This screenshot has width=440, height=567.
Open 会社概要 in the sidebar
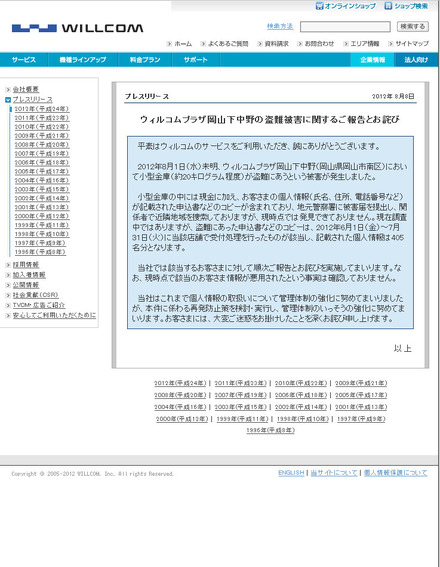pos(26,89)
